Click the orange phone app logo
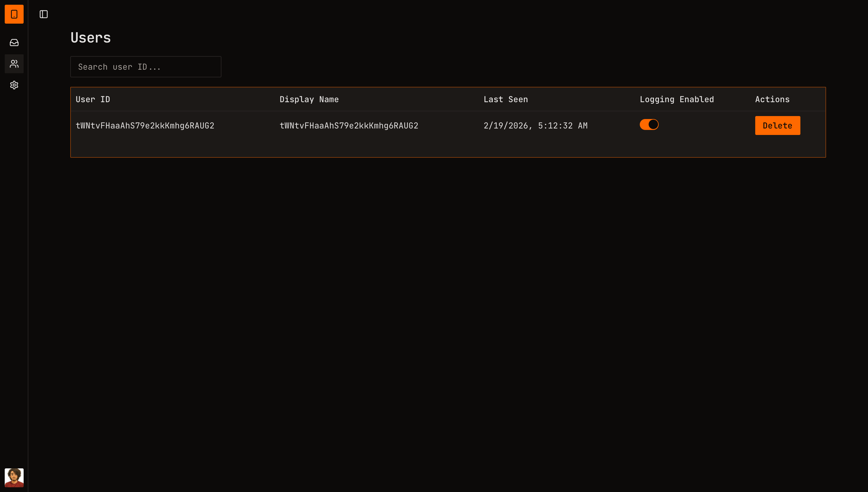 pyautogui.click(x=14, y=14)
